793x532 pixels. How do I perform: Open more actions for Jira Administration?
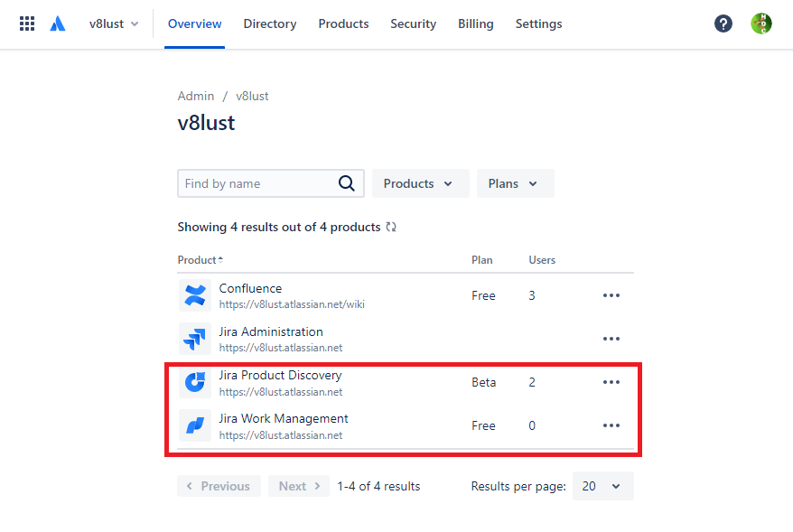click(611, 339)
